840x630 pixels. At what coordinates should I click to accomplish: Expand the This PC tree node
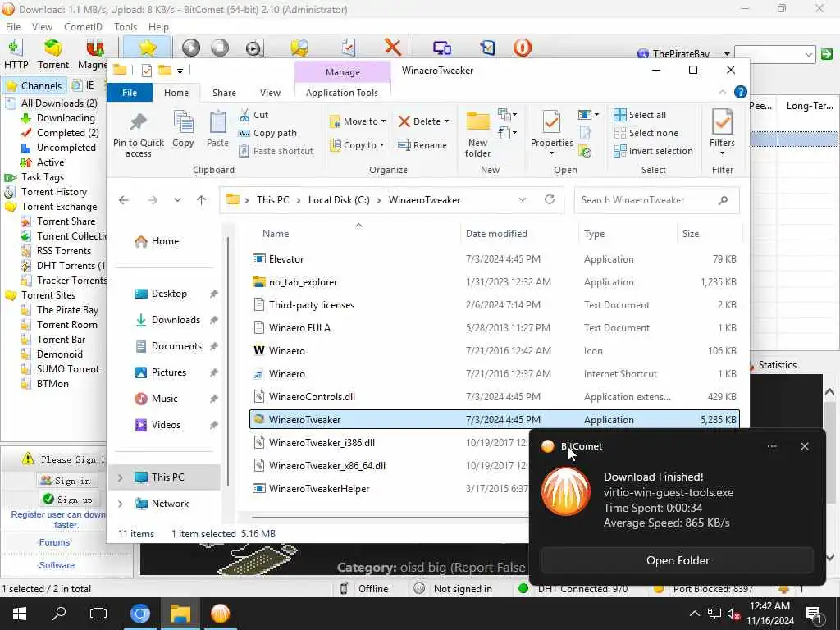121,477
